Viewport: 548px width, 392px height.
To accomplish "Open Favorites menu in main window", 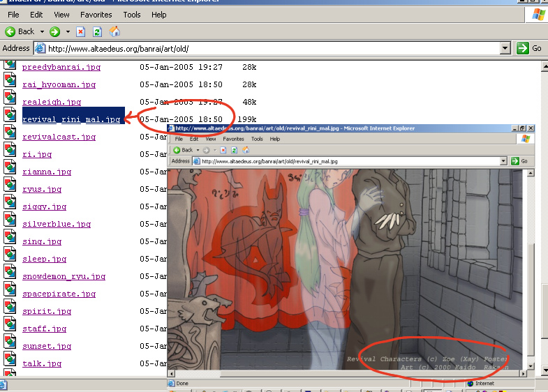I will coord(96,15).
